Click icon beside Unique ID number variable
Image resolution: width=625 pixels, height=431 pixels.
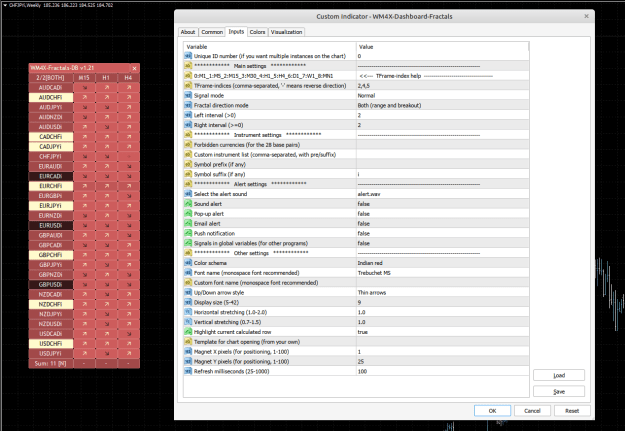pyautogui.click(x=188, y=56)
